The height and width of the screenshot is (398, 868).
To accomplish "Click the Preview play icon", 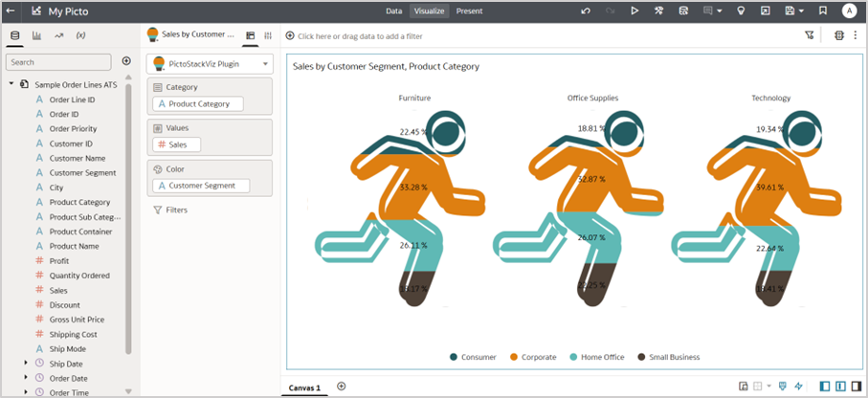I will (634, 11).
